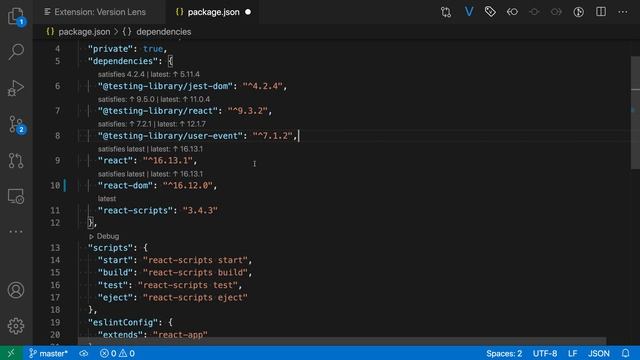Go to next change icon
The height and width of the screenshot is (360, 640).
tap(556, 12)
